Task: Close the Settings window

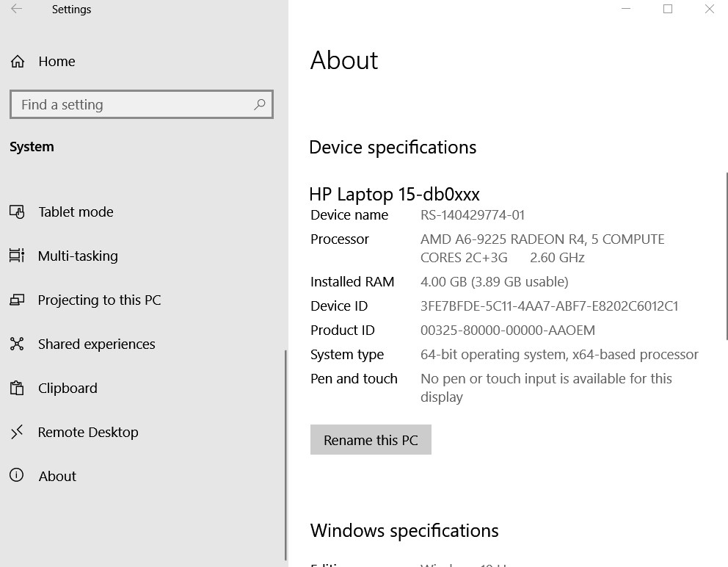Action: point(710,9)
